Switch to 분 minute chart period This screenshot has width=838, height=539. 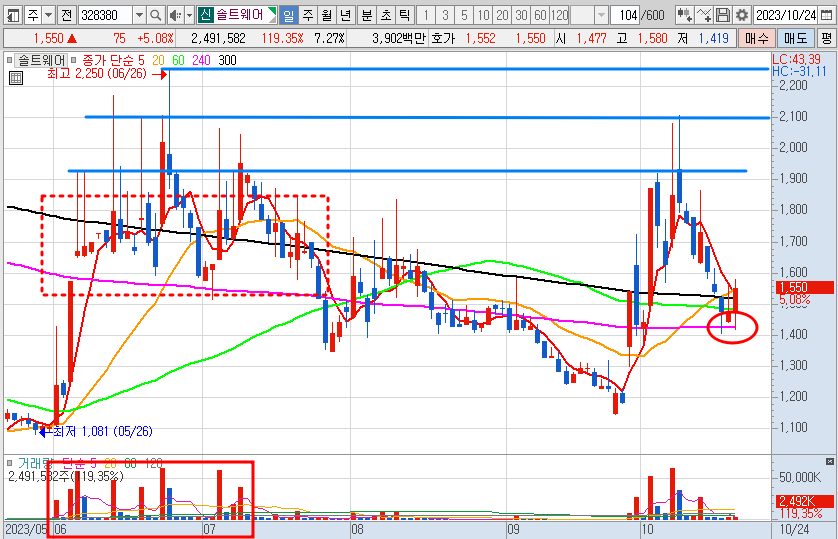[x=367, y=15]
